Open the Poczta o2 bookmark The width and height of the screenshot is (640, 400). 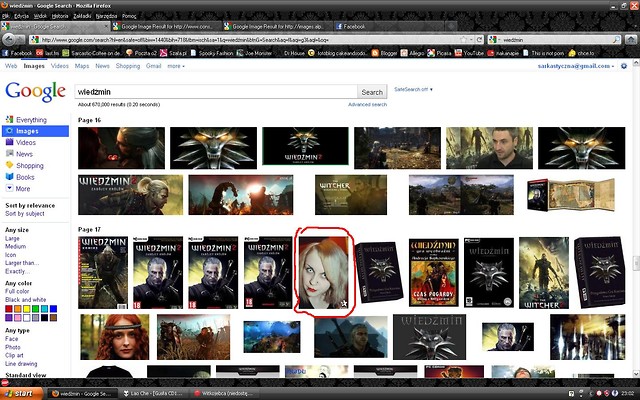click(x=141, y=53)
